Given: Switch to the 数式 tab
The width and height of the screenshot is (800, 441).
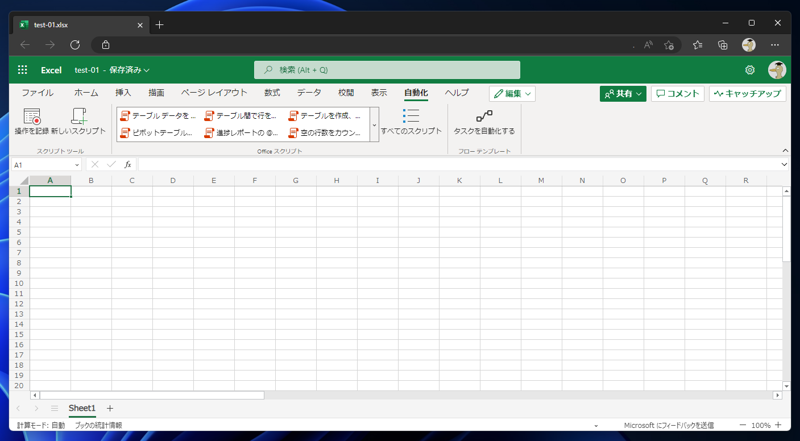Looking at the screenshot, I should (272, 92).
